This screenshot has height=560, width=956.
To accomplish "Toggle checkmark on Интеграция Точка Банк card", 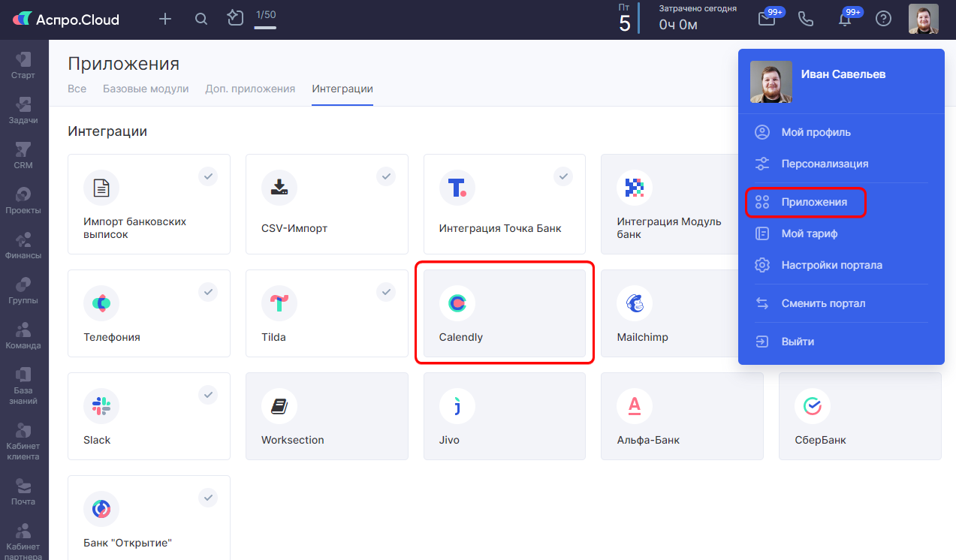I will [x=563, y=176].
